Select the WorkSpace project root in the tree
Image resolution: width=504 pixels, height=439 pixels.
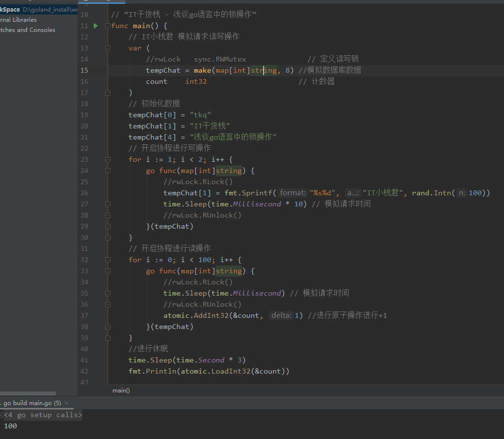pyautogui.click(x=10, y=10)
